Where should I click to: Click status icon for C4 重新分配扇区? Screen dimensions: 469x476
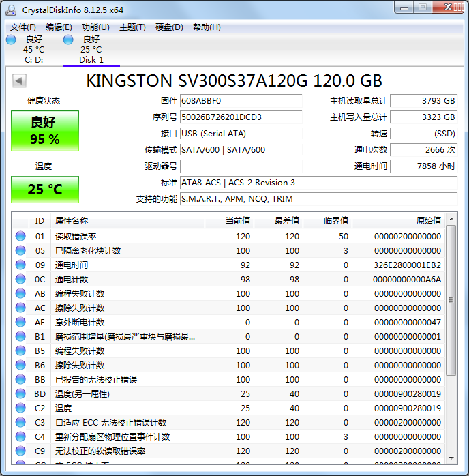20,436
